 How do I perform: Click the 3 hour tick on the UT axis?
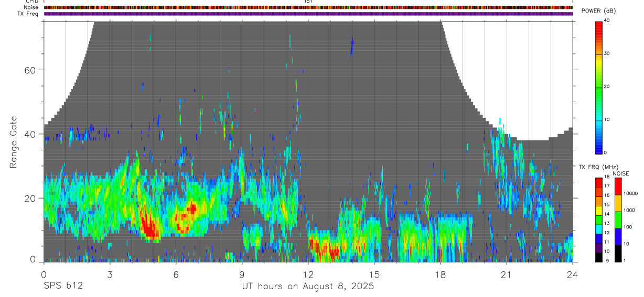(110, 274)
